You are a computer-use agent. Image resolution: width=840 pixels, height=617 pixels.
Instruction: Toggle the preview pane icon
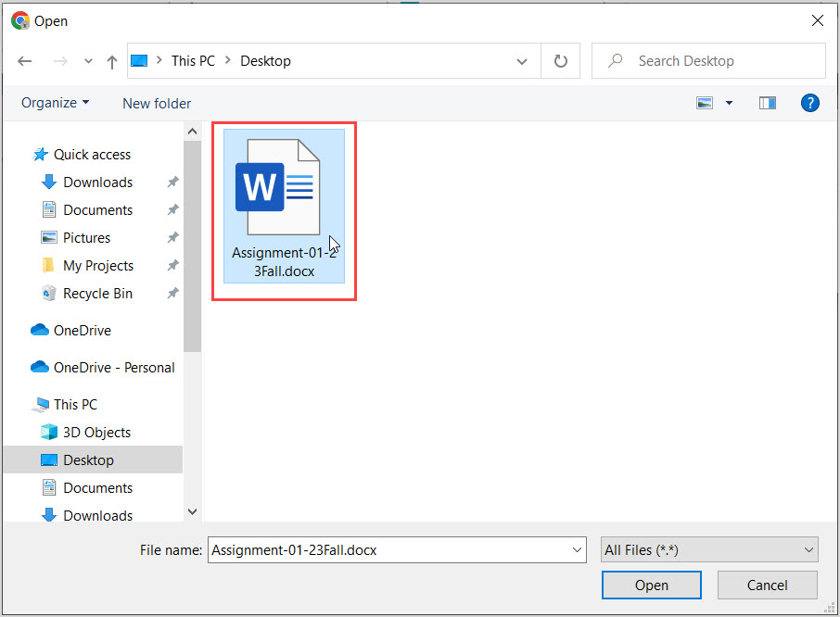click(767, 103)
